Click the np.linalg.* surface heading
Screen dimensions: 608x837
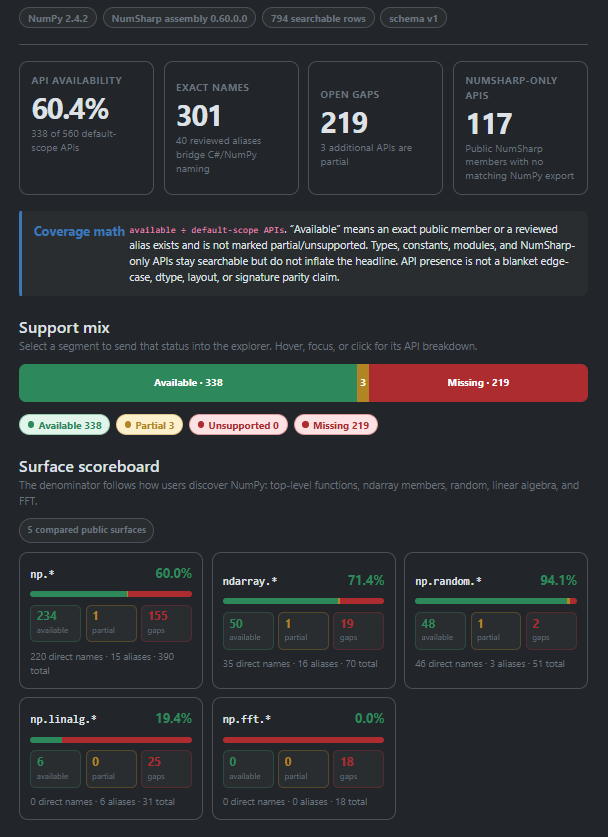(x=64, y=720)
